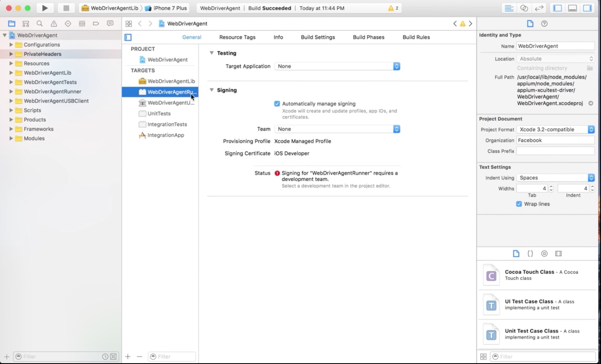The height and width of the screenshot is (364, 601).
Task: Reveal project path in Finder arrow
Action: [591, 103]
